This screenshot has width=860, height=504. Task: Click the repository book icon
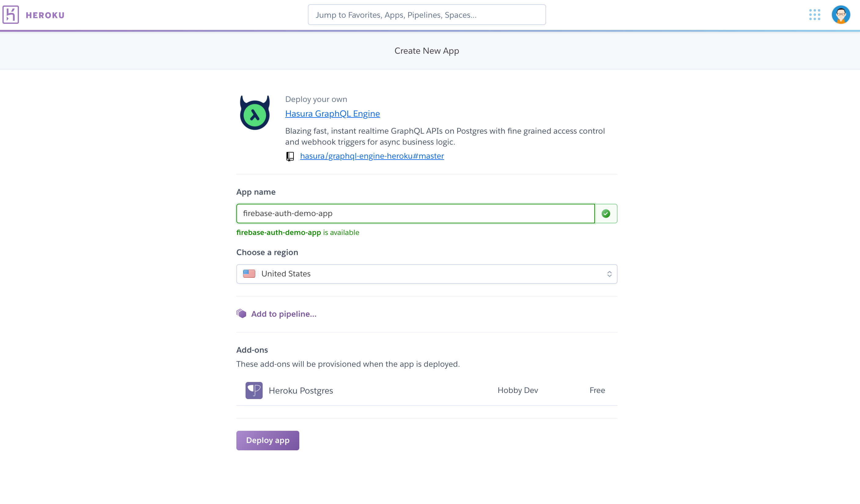pyautogui.click(x=290, y=157)
